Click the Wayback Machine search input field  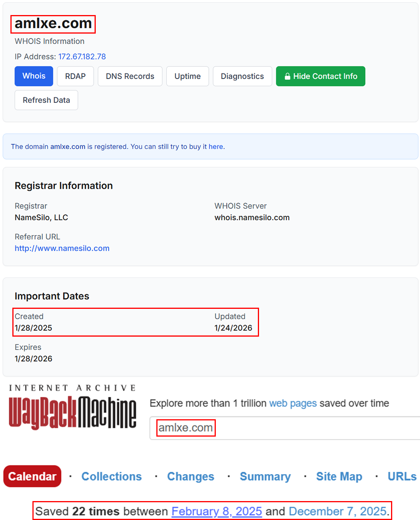coord(270,428)
